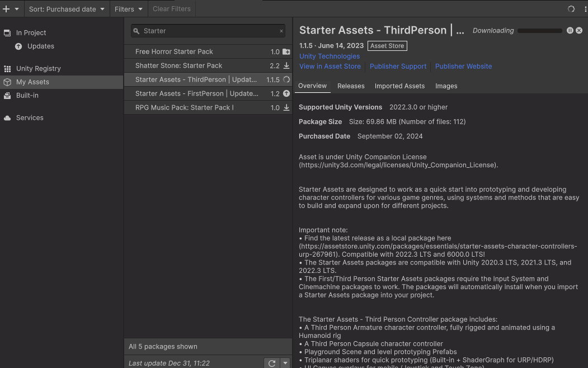Select Updates under In Project

point(40,46)
